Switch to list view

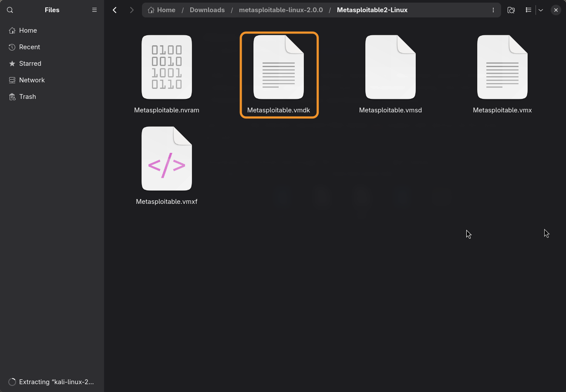coord(528,10)
